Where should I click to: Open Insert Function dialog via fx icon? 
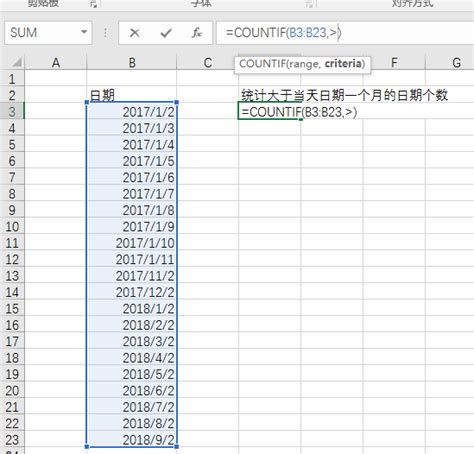[x=197, y=33]
